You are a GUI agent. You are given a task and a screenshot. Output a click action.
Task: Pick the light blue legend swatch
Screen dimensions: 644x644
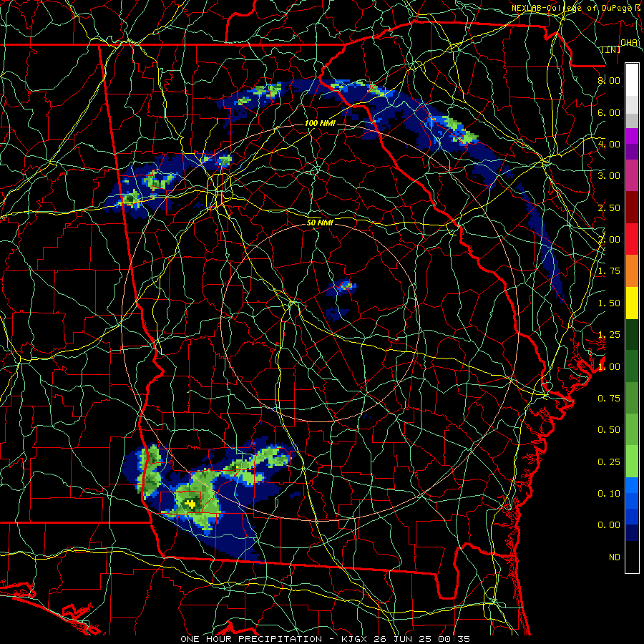[x=632, y=485]
